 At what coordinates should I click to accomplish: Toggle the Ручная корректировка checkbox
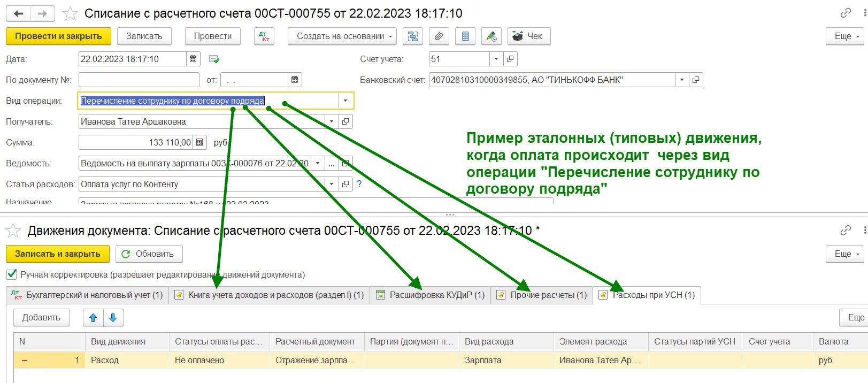click(12, 274)
